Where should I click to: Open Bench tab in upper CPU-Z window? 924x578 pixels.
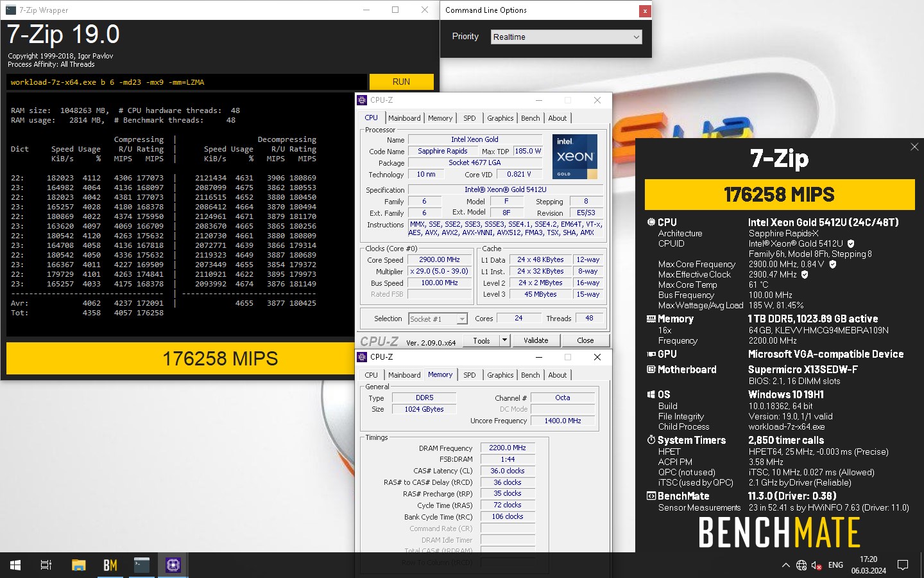pos(530,118)
